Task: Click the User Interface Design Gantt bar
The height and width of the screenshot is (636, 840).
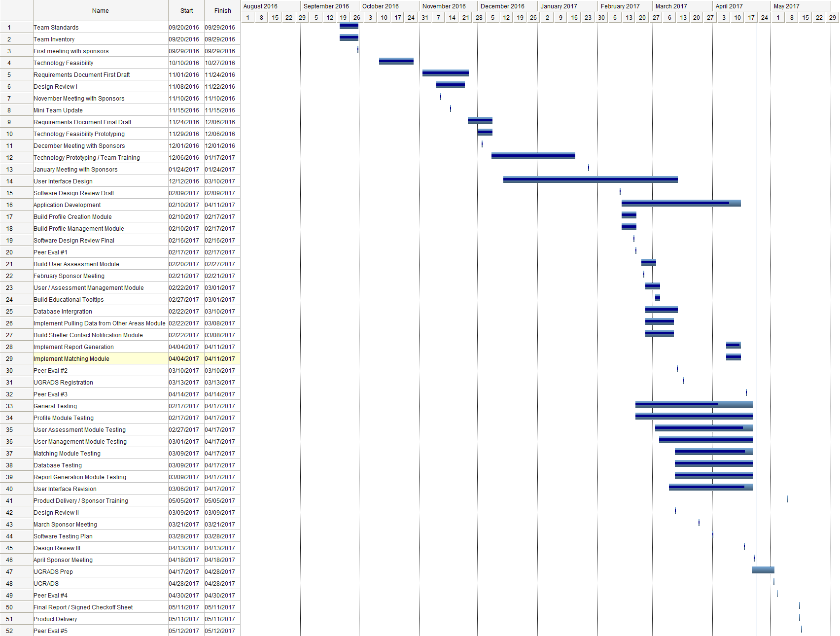Action: coord(591,179)
